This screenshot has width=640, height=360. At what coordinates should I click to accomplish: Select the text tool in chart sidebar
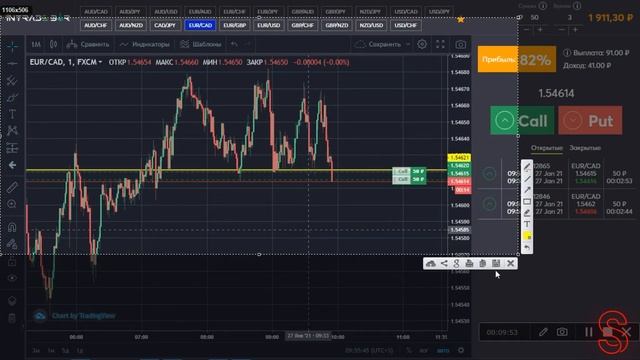[12, 114]
